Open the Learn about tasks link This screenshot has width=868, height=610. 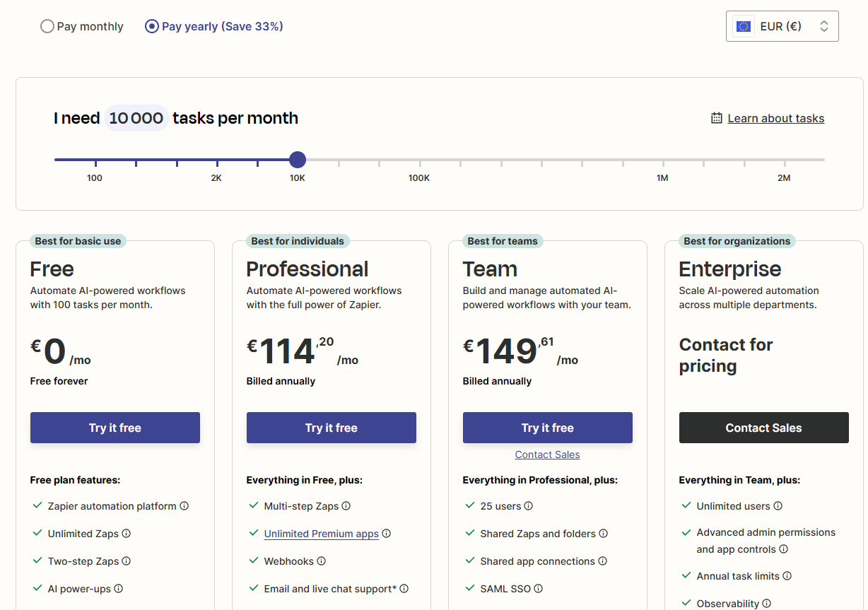(775, 117)
